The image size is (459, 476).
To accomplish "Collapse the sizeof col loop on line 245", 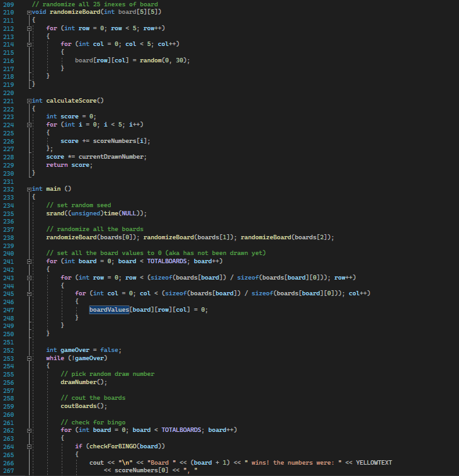I will pyautogui.click(x=29, y=293).
